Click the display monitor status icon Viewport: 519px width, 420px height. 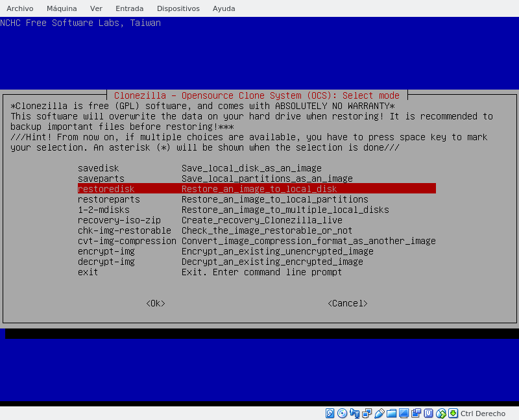coord(404,413)
